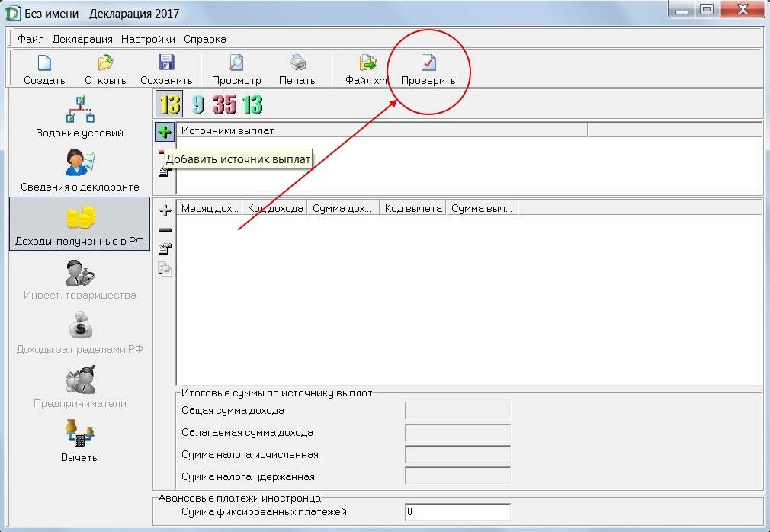This screenshot has height=532, width=770.
Task: Switch to the Вычеты section
Action: coord(79,441)
